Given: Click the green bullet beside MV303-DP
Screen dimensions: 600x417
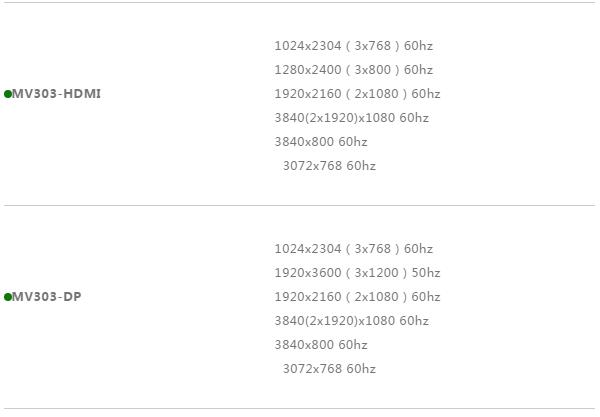Looking at the screenshot, I should (x=8, y=297).
